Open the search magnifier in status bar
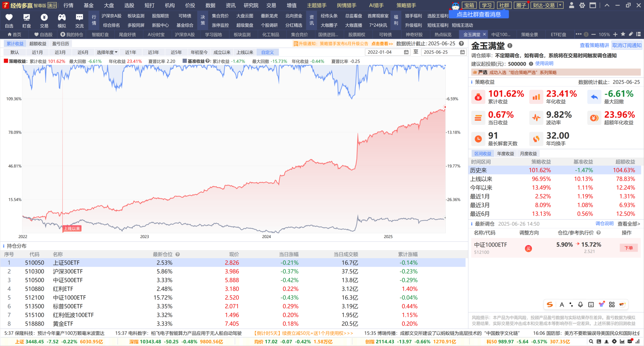The image size is (644, 346). [x=591, y=342]
